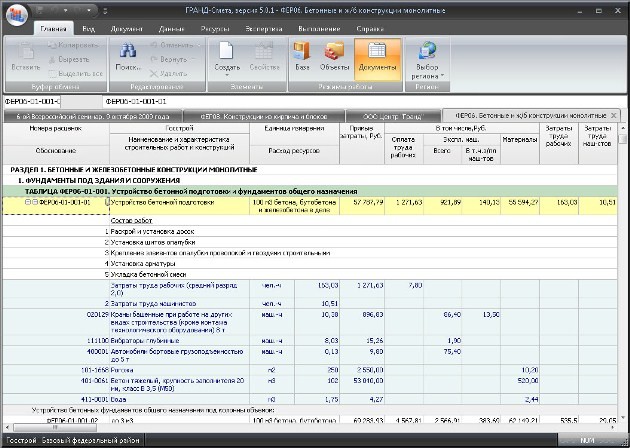The height and width of the screenshot is (448, 630).
Task: Open the Документ ribbon tab
Action: (x=127, y=29)
